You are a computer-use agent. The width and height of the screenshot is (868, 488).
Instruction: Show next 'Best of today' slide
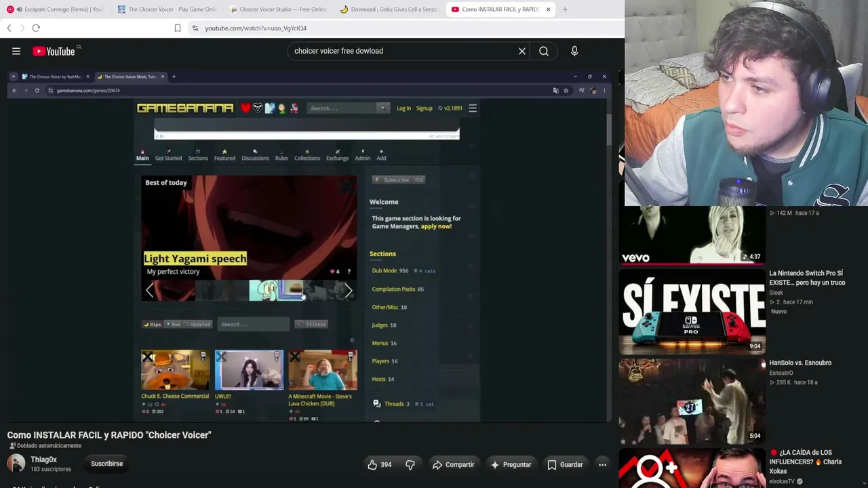[348, 291]
